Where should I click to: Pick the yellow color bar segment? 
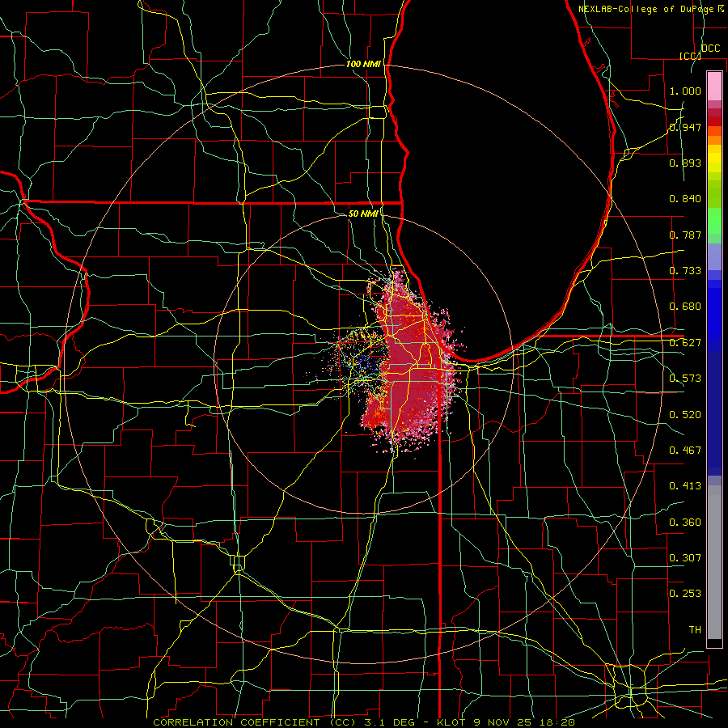(x=714, y=159)
